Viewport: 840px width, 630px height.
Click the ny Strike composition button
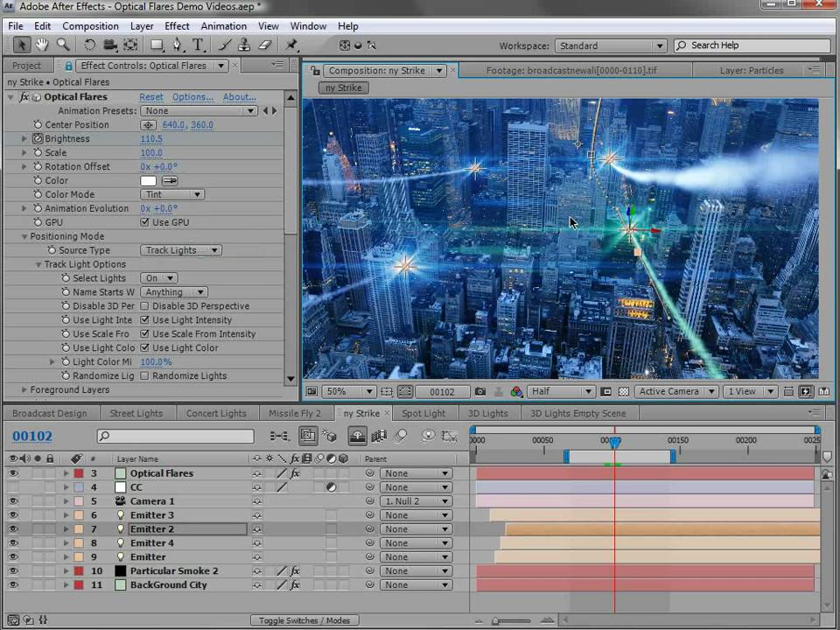point(343,87)
